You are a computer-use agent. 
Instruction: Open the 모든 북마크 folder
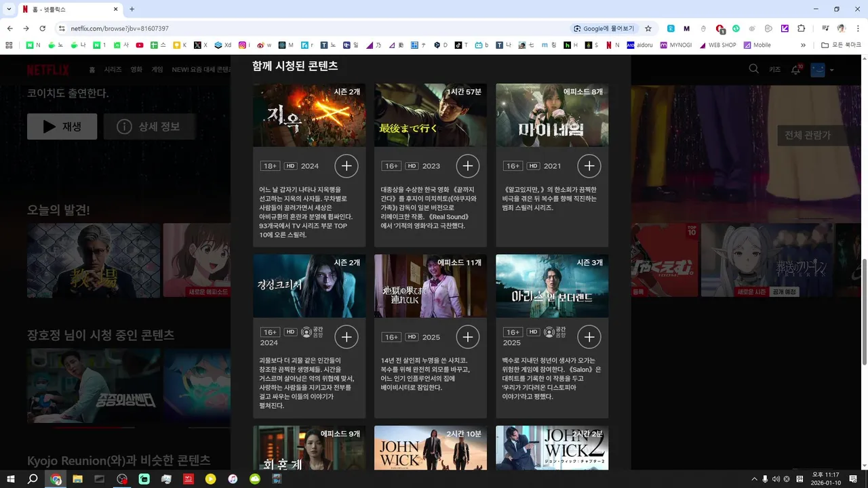[x=841, y=45]
